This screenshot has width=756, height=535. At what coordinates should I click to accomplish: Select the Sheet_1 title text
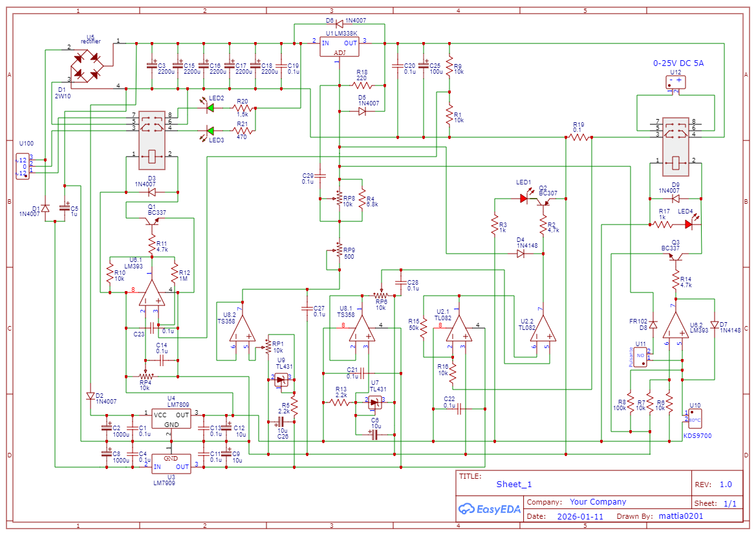coord(514,484)
